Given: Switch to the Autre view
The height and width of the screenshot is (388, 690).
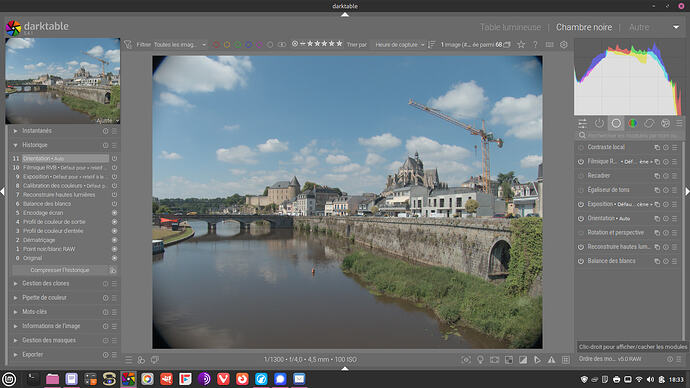Looking at the screenshot, I should point(639,27).
